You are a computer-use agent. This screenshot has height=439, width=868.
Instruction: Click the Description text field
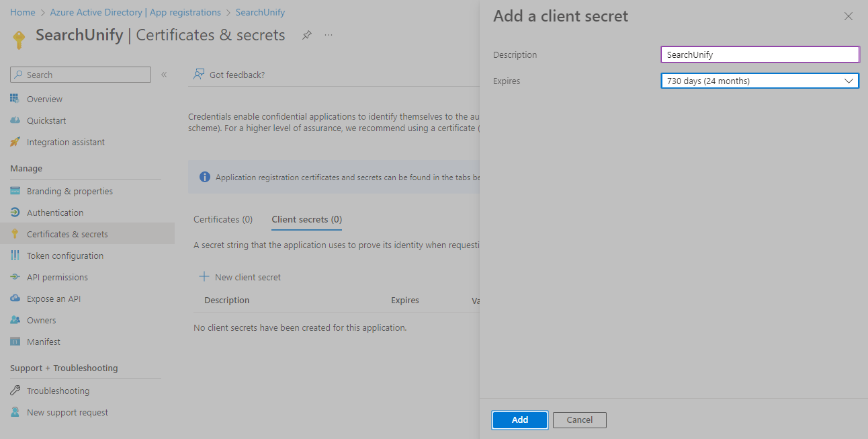pos(760,54)
